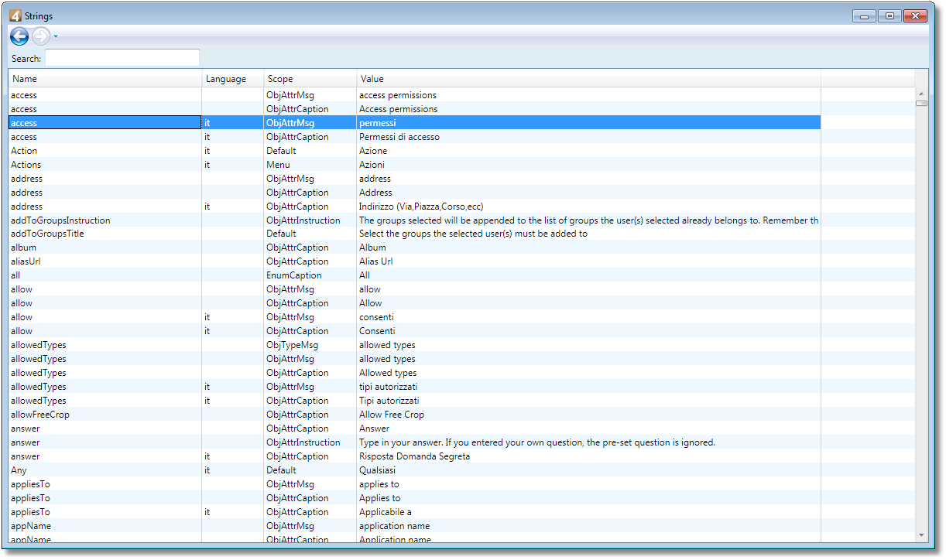
Task: Click the scroll down arrow
Action: coord(921,534)
